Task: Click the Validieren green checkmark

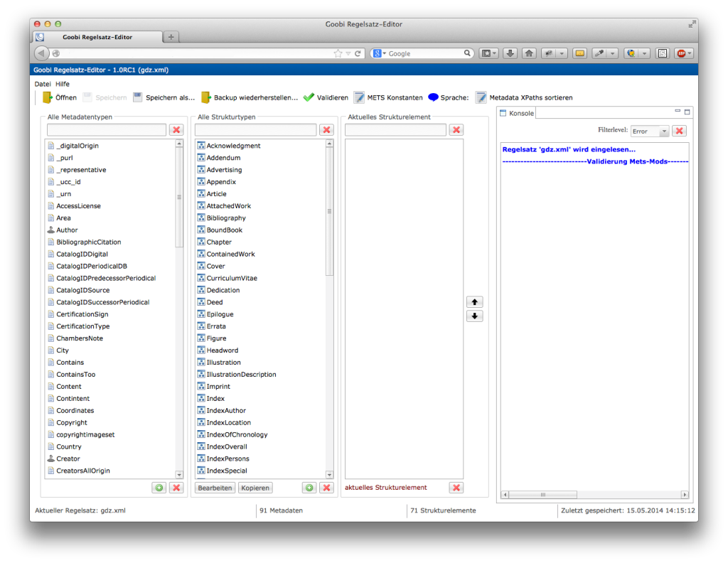Action: coord(309,97)
